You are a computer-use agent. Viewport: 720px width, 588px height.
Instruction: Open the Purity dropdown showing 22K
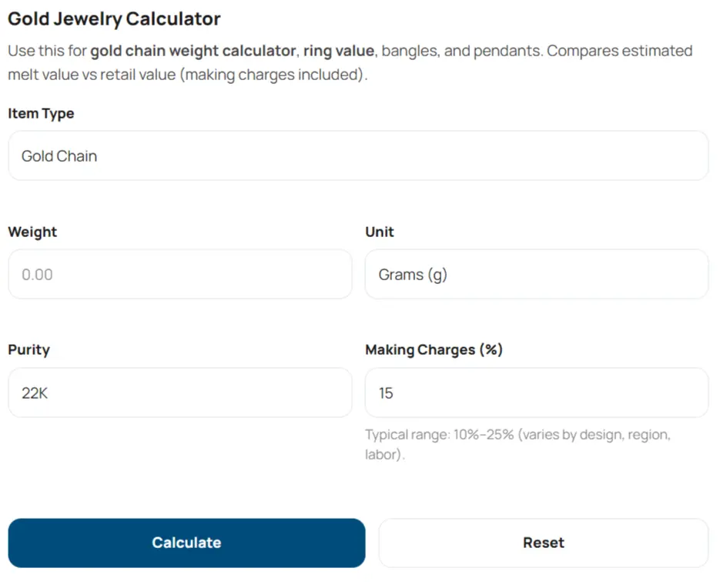coord(179,393)
